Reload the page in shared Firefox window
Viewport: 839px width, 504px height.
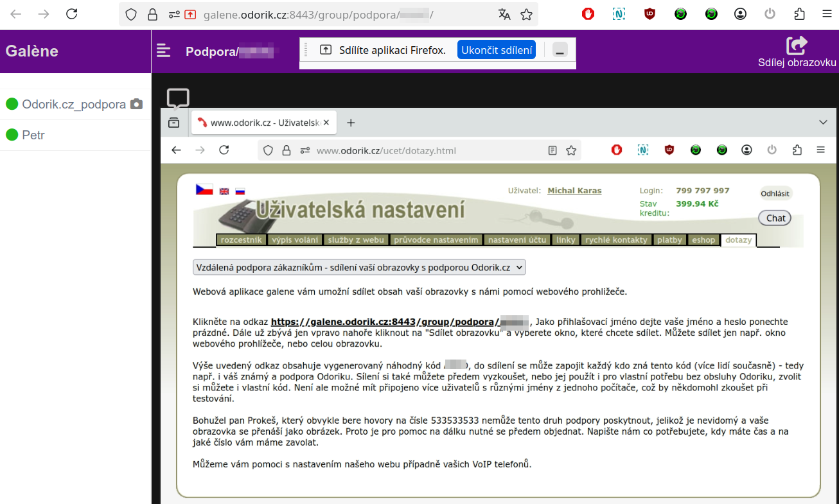[224, 150]
